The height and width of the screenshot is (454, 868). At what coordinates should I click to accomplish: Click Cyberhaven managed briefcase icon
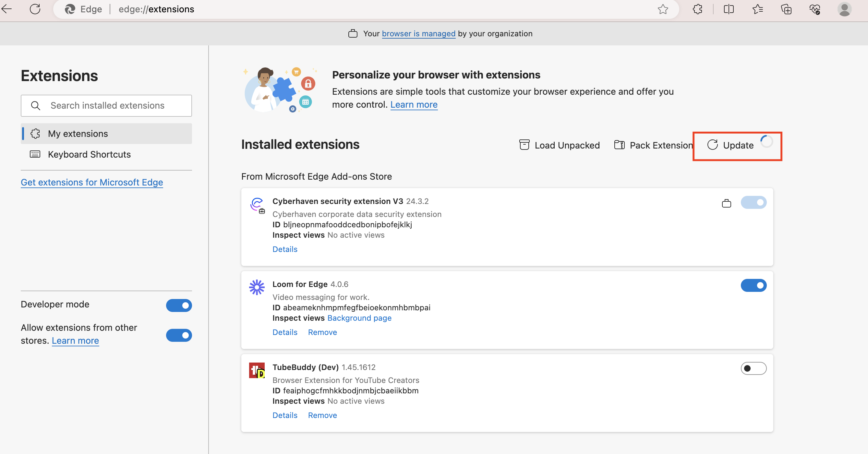click(x=727, y=203)
